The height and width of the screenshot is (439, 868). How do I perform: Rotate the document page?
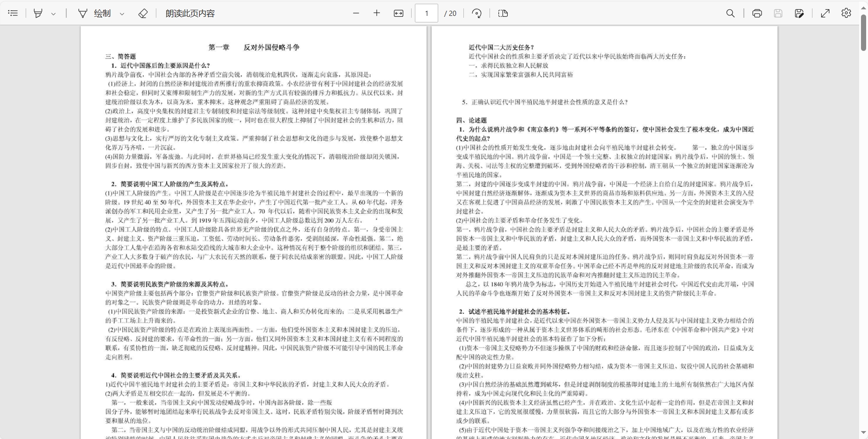(x=476, y=13)
